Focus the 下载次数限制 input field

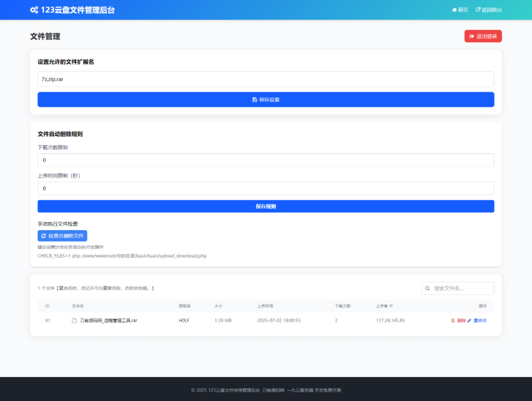(265, 160)
